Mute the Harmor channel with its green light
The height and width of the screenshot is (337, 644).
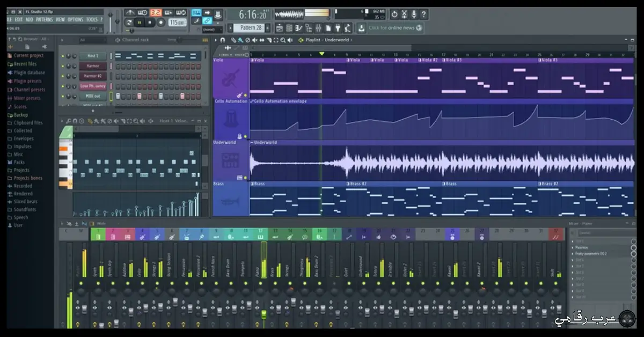[x=62, y=65]
